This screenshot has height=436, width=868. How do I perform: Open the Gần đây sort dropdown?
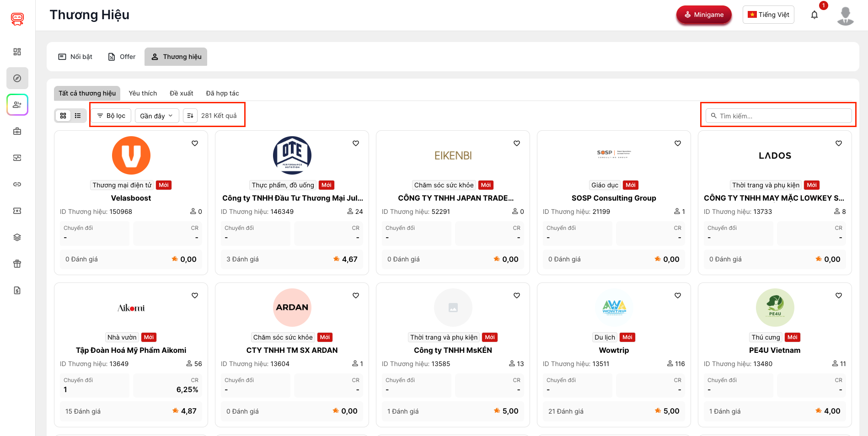pos(156,116)
